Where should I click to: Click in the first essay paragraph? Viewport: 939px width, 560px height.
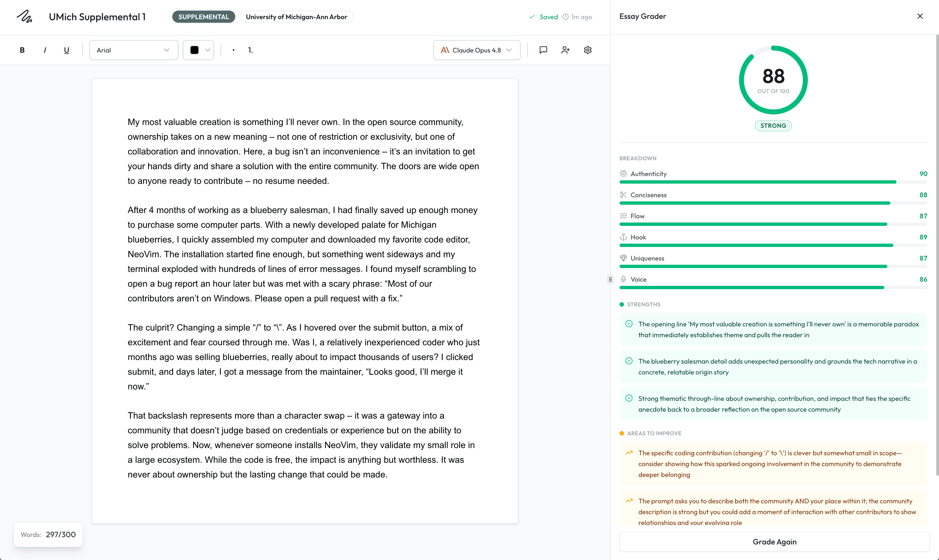(x=304, y=151)
